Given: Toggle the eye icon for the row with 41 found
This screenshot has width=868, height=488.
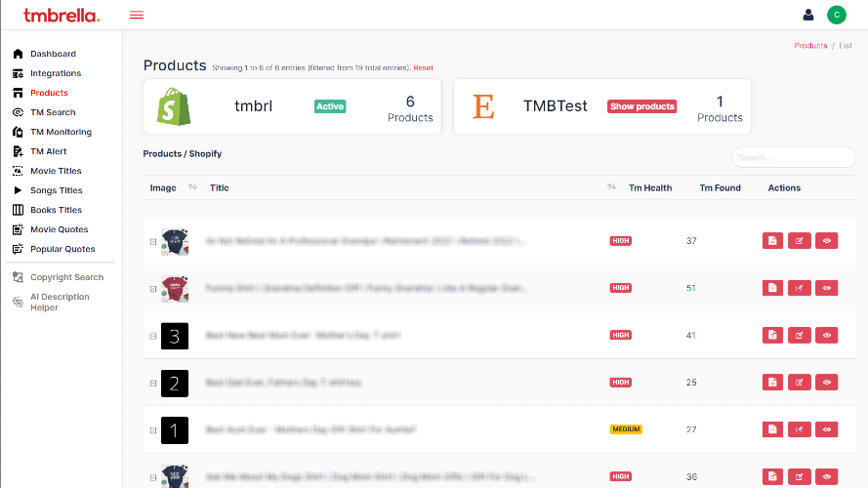Looking at the screenshot, I should pos(827,336).
